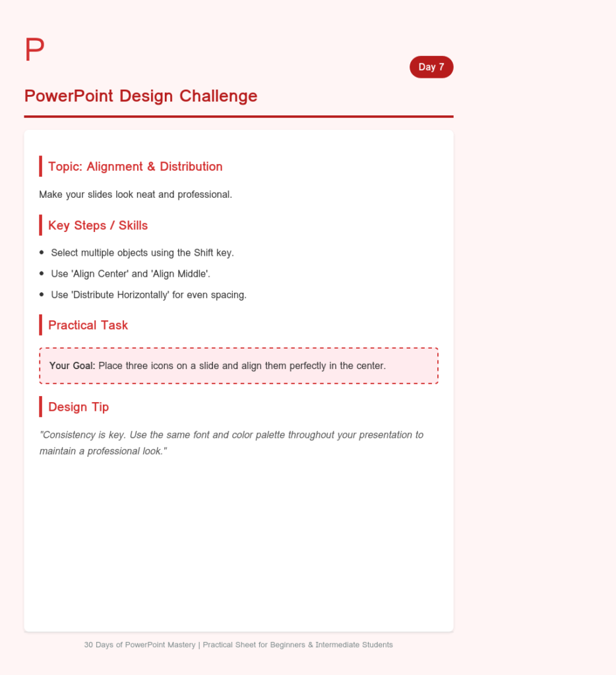Click the Key Steps / Skills heading
Screen dimensions: 616x675
click(x=98, y=225)
